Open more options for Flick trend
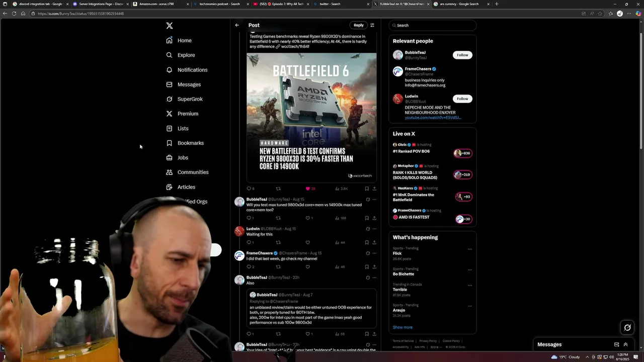The width and height of the screenshot is (644, 362). pyautogui.click(x=470, y=249)
